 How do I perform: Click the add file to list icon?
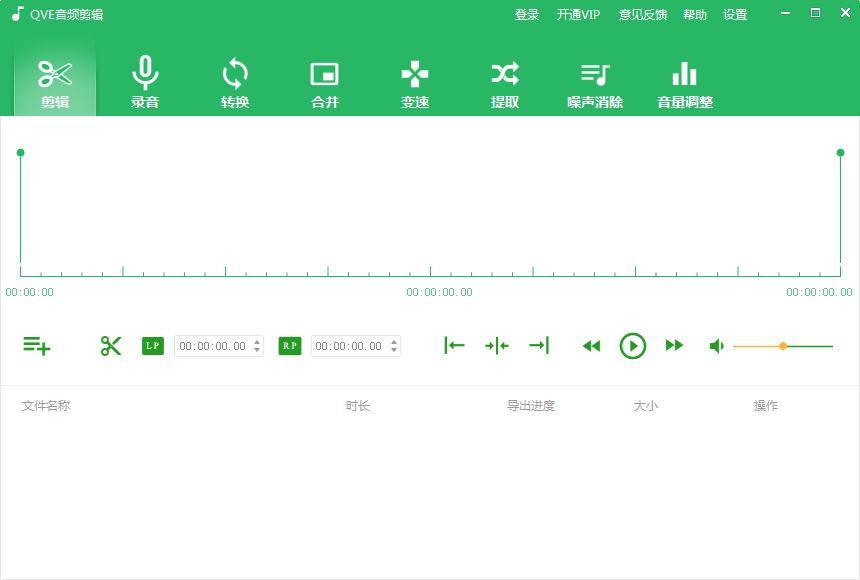click(x=37, y=345)
